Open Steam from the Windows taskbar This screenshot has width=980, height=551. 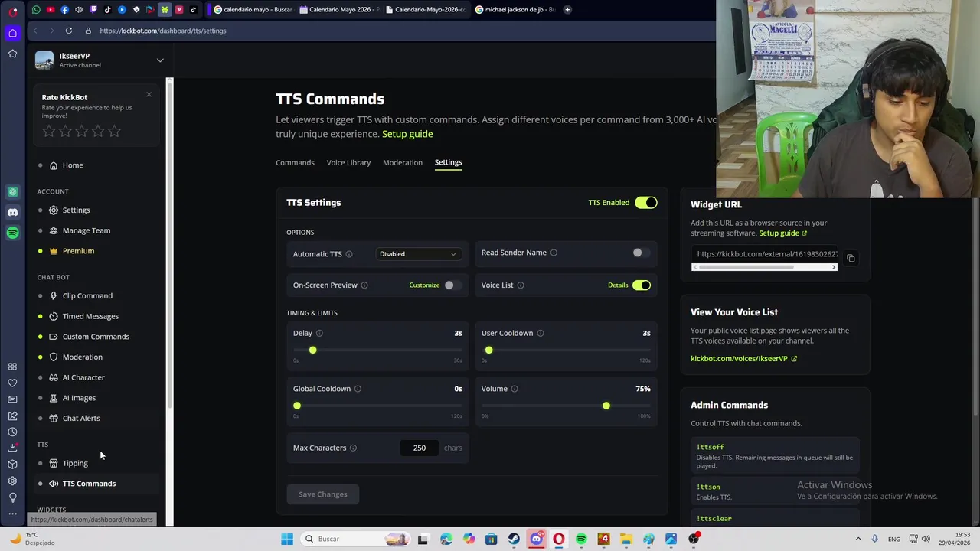pyautogui.click(x=514, y=539)
